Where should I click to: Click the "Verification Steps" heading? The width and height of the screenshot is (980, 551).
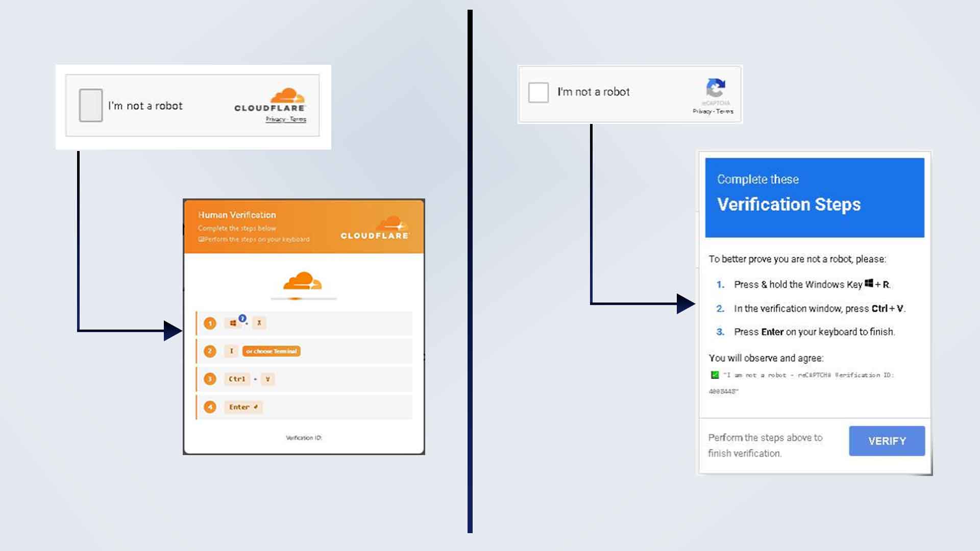pyautogui.click(x=789, y=204)
